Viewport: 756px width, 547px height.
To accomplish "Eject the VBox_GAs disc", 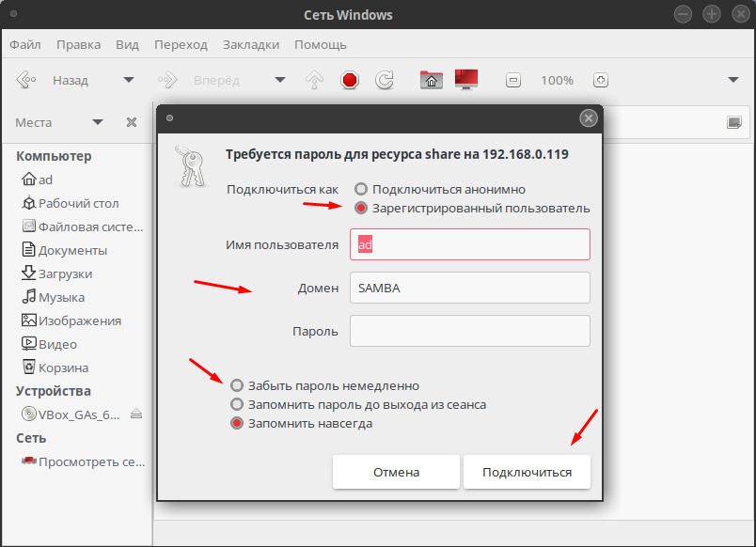I will pos(136,414).
